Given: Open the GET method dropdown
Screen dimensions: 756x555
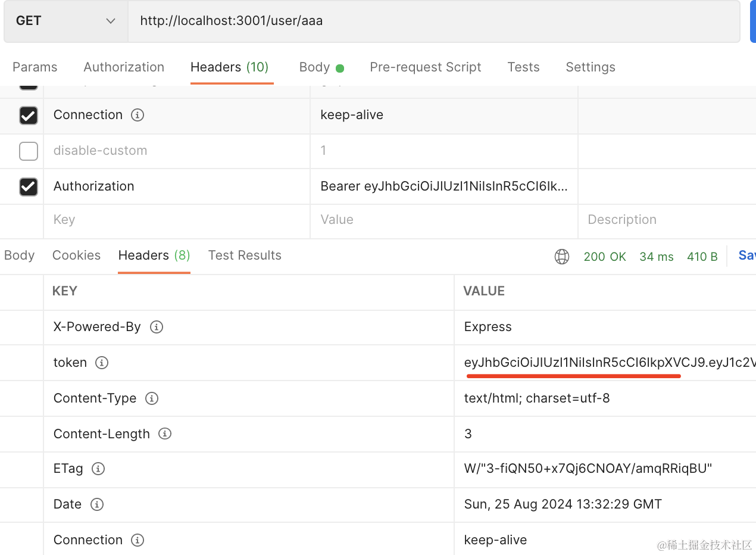Looking at the screenshot, I should click(65, 21).
